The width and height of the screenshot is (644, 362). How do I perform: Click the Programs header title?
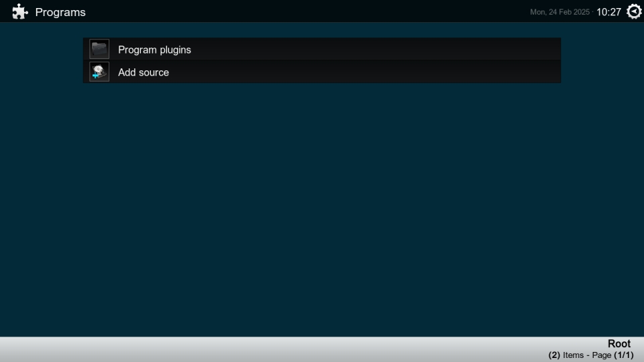click(x=60, y=12)
